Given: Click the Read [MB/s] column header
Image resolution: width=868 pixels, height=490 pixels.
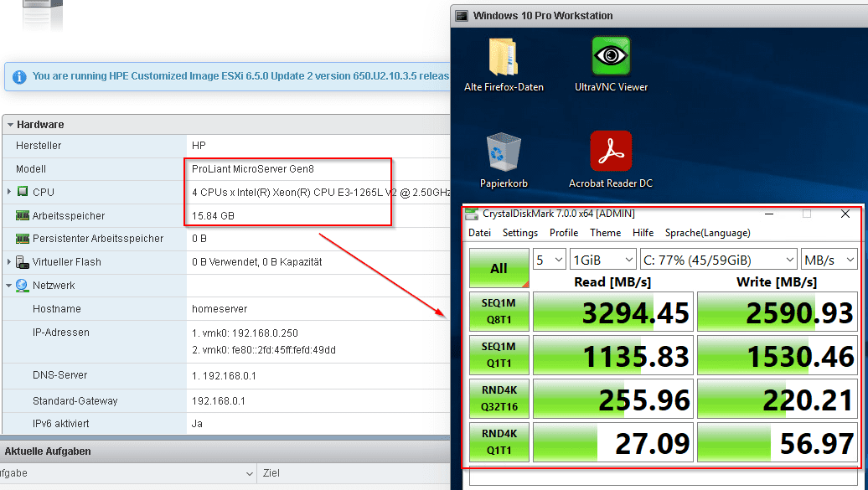Looking at the screenshot, I should (x=612, y=281).
